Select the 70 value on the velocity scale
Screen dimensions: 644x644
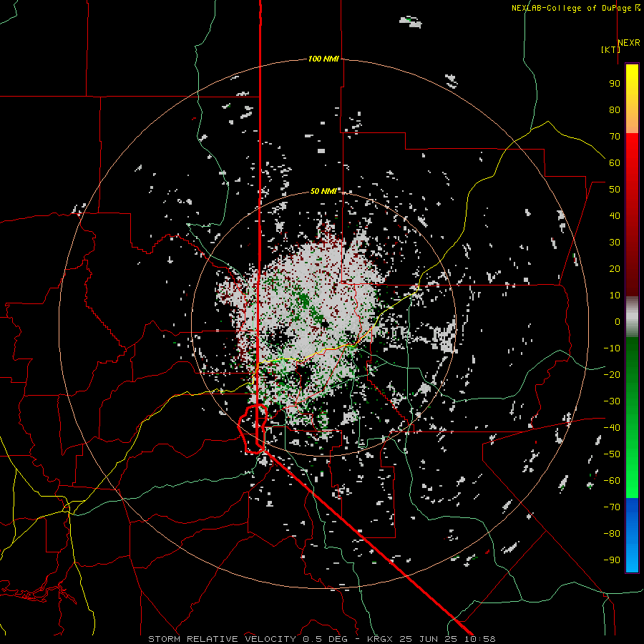coord(615,137)
